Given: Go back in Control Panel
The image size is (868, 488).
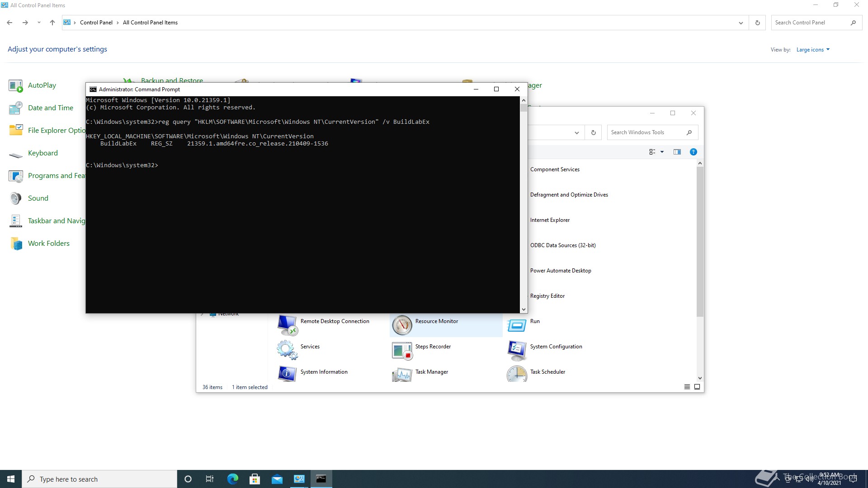Looking at the screenshot, I should point(9,23).
